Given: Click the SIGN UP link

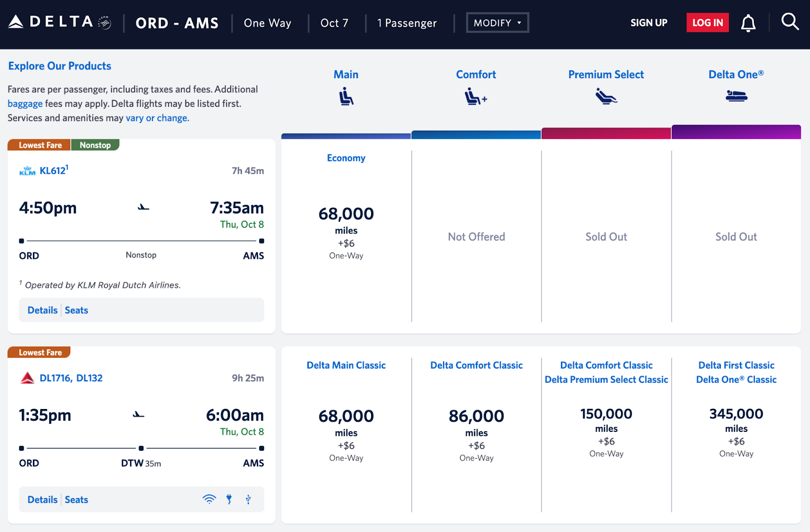Looking at the screenshot, I should point(649,23).
